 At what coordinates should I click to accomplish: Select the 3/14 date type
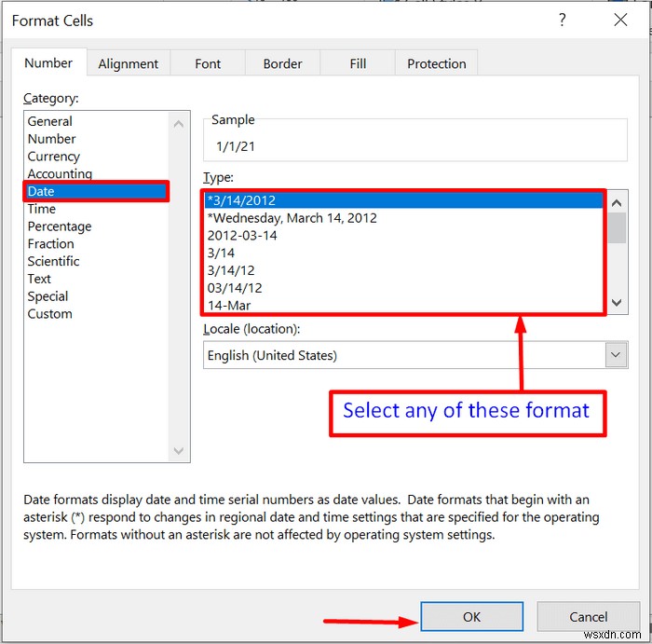point(403,253)
